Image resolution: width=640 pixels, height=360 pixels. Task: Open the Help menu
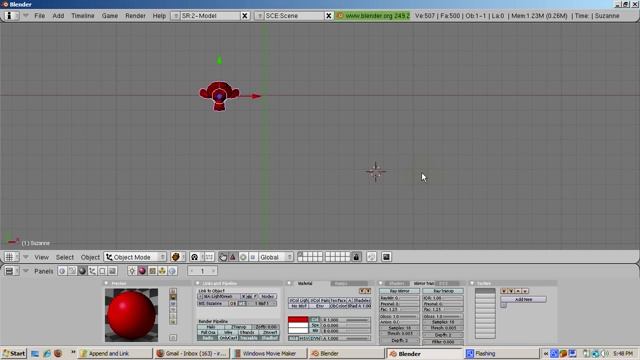pos(159,16)
